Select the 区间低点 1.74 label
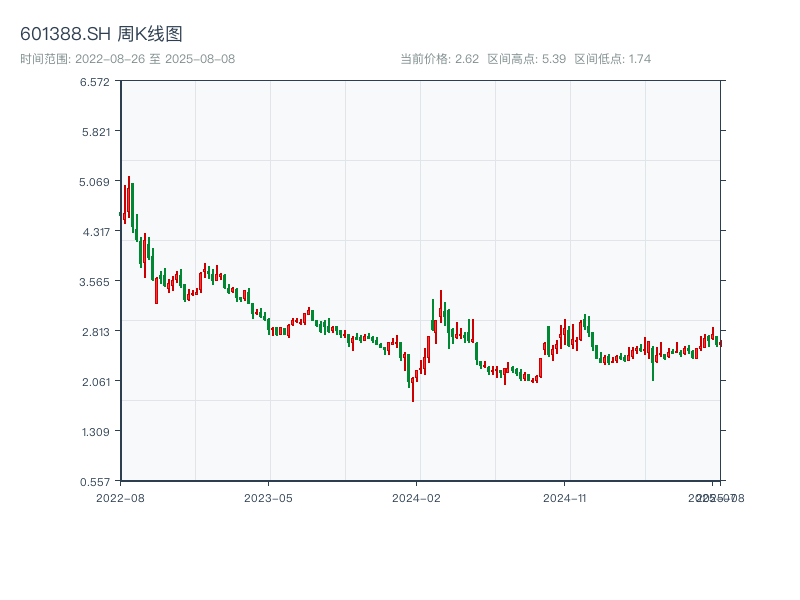This screenshot has height=600, width=800. pyautogui.click(x=613, y=59)
